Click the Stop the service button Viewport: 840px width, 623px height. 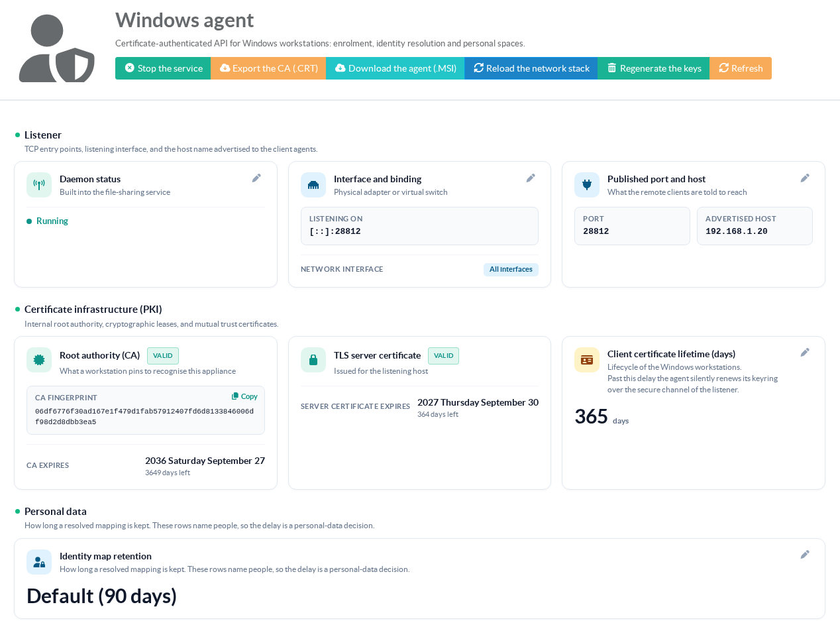[163, 68]
